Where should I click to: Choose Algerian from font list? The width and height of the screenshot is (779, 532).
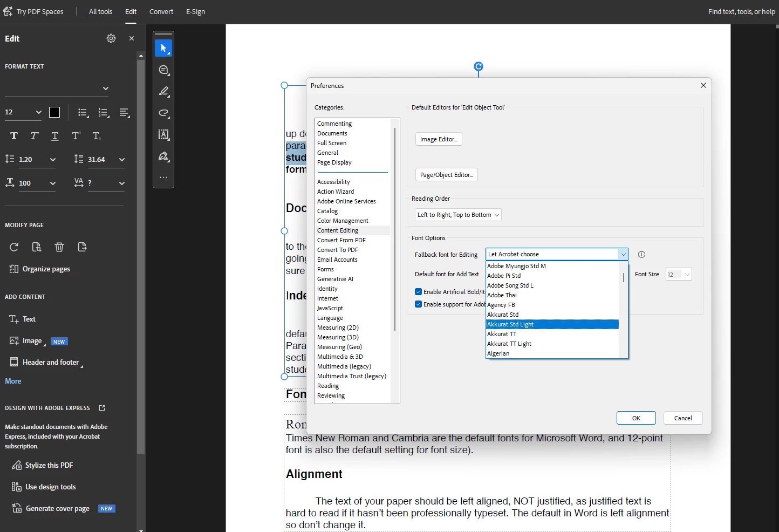point(552,353)
